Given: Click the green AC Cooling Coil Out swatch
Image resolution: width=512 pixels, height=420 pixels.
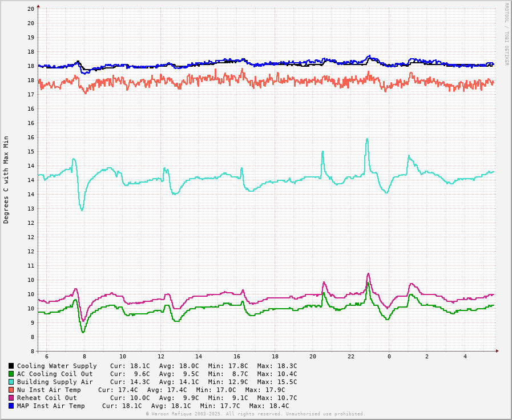Looking at the screenshot, I should tap(11, 374).
